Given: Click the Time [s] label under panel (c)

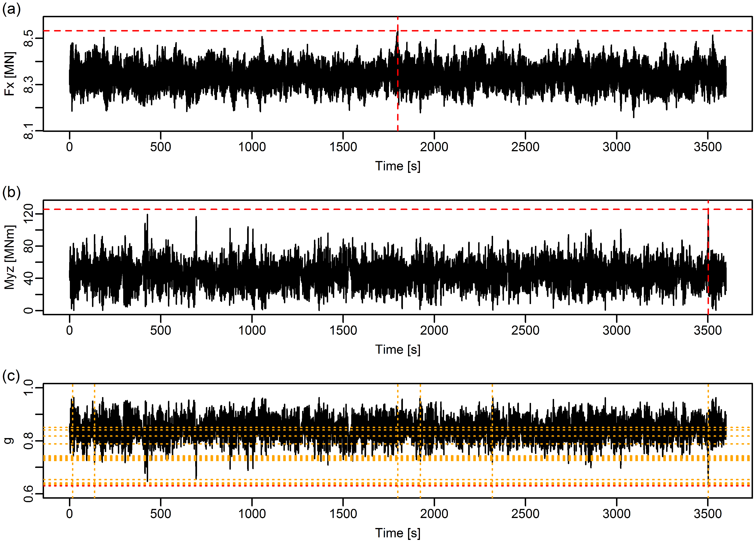Looking at the screenshot, I should tap(398, 533).
